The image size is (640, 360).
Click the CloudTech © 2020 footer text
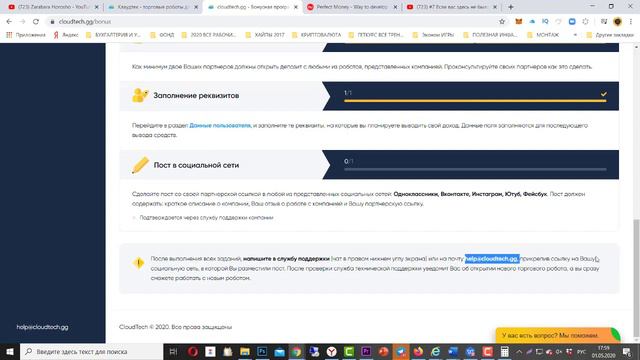pos(175,327)
